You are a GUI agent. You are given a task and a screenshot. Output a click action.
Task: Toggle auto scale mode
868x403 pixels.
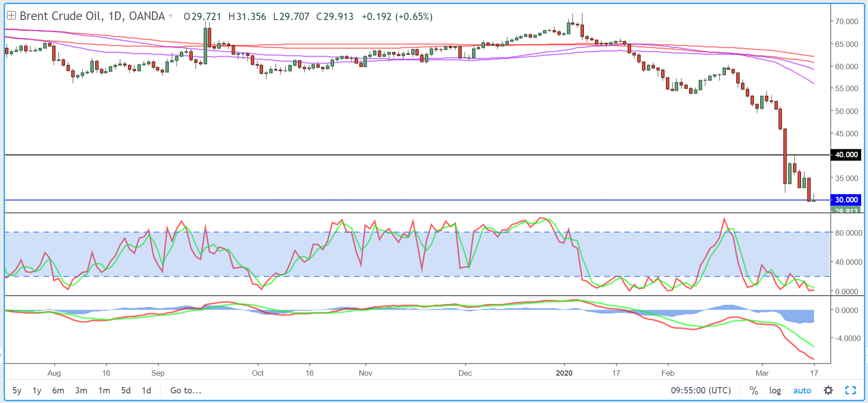pyautogui.click(x=802, y=390)
